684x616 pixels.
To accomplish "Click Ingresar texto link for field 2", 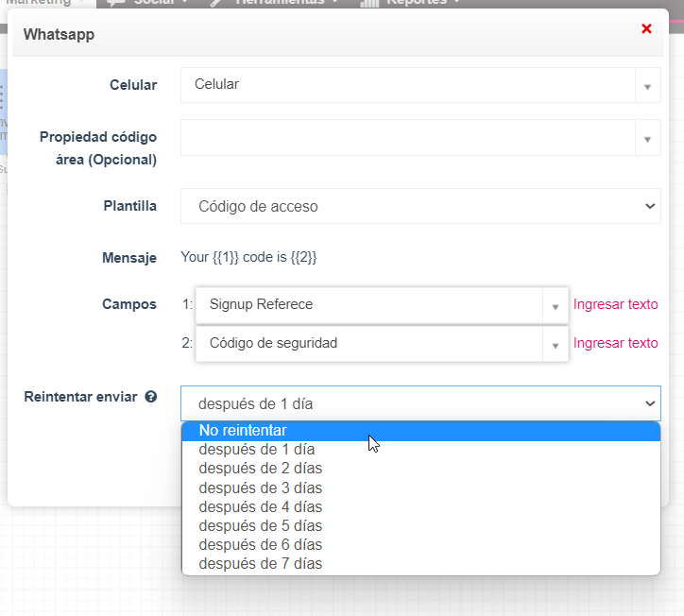I will (616, 343).
